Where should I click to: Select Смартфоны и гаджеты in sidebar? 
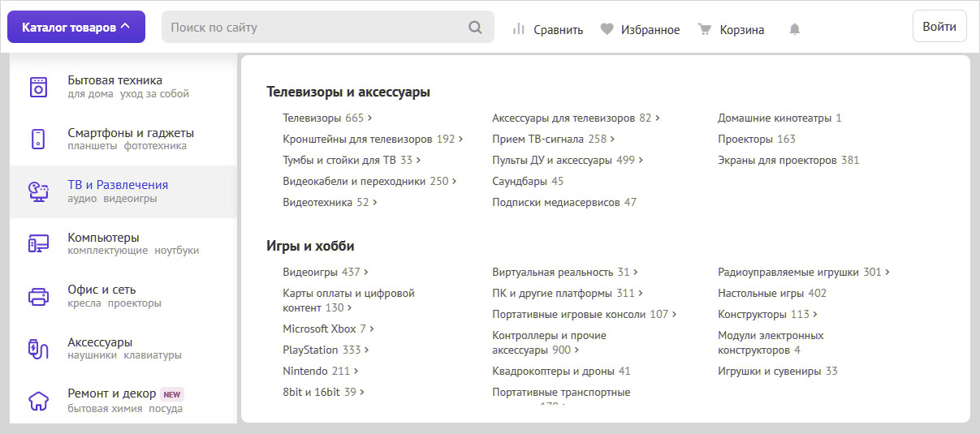click(131, 132)
